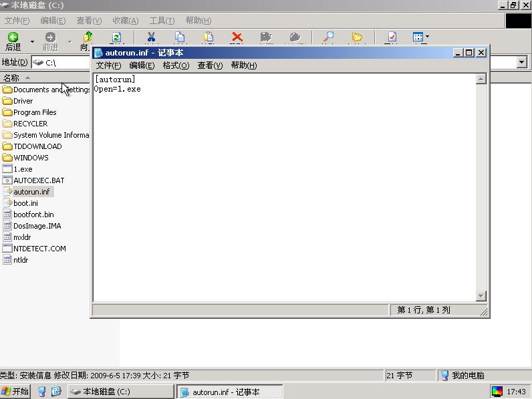This screenshot has width=532, height=399.
Task: Expand the address bar dropdown arrow
Action: click(522, 62)
